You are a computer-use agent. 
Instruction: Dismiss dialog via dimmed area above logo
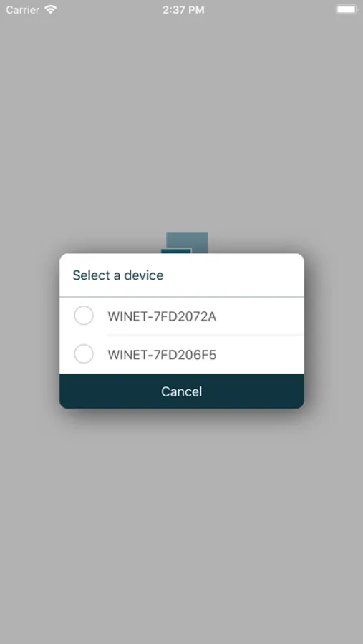[x=182, y=123]
